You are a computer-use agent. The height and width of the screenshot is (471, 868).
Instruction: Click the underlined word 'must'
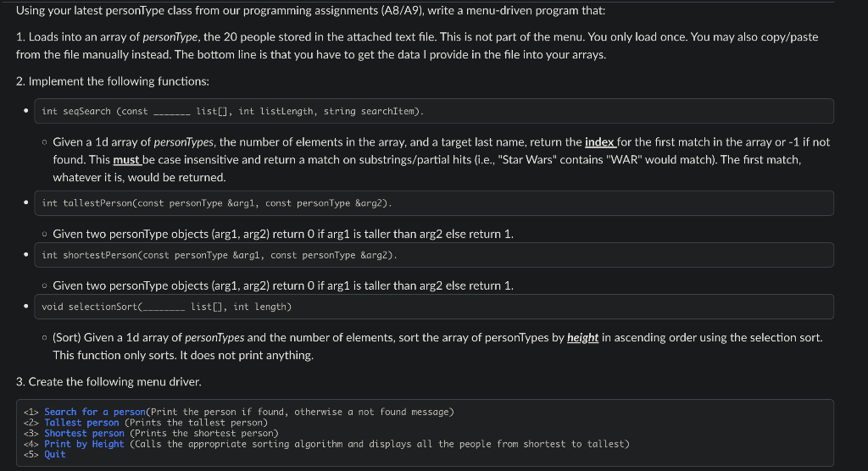click(126, 160)
